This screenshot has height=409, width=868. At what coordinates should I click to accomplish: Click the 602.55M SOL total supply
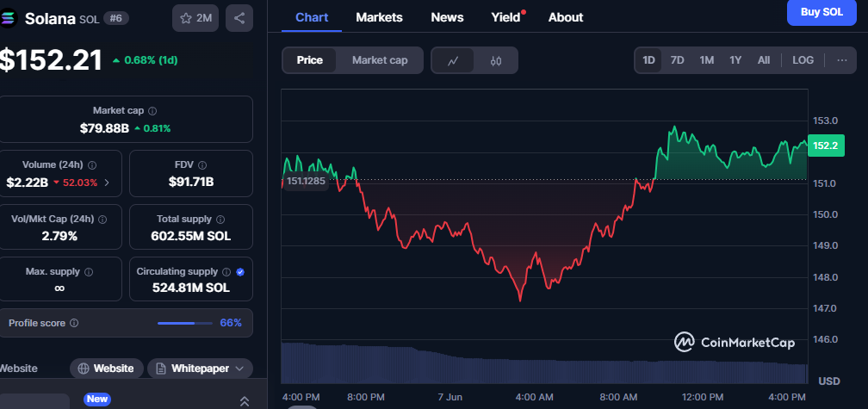pos(191,236)
